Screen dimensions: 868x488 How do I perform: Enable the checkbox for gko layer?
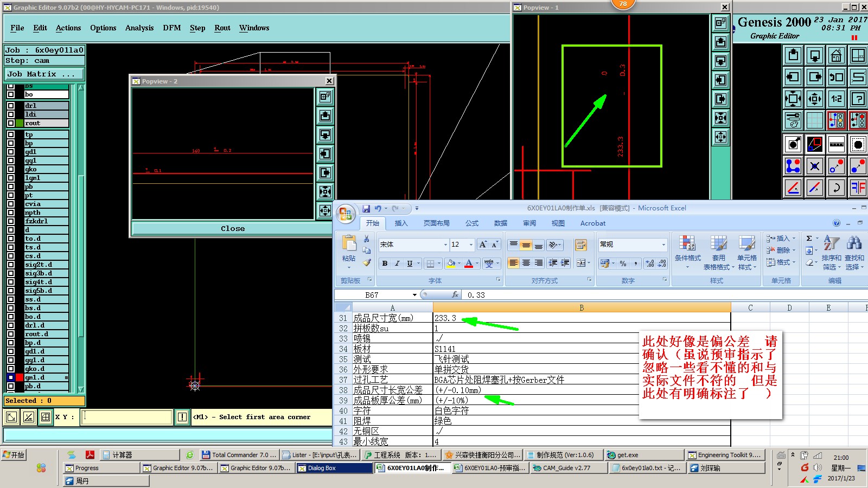pyautogui.click(x=11, y=169)
